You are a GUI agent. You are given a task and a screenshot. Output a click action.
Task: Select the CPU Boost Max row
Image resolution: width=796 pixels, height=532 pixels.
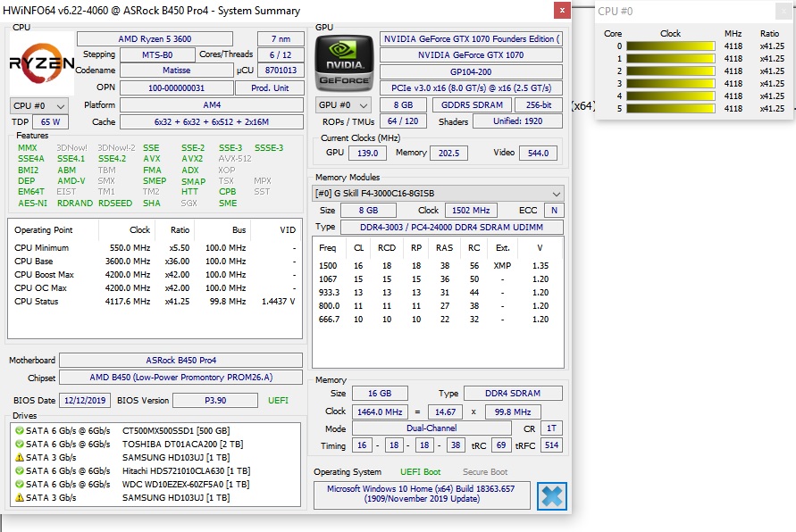coord(155,274)
